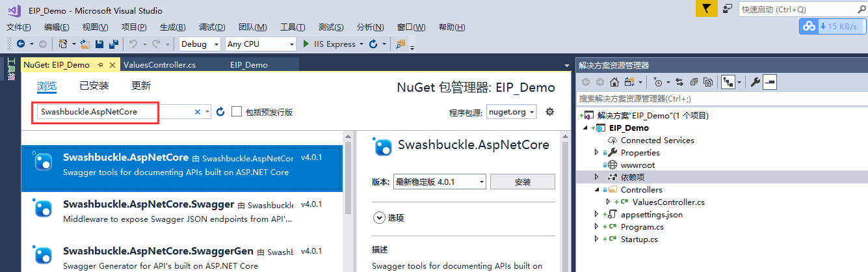Viewport: 868px width, 272px height.
Task: Open the 工具箱 side panel tab
Action: pyautogui.click(x=10, y=69)
